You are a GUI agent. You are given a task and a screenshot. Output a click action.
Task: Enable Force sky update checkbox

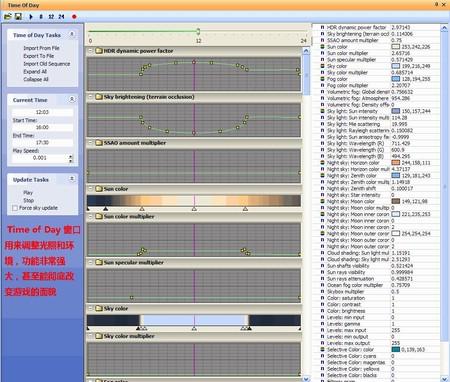pos(15,208)
